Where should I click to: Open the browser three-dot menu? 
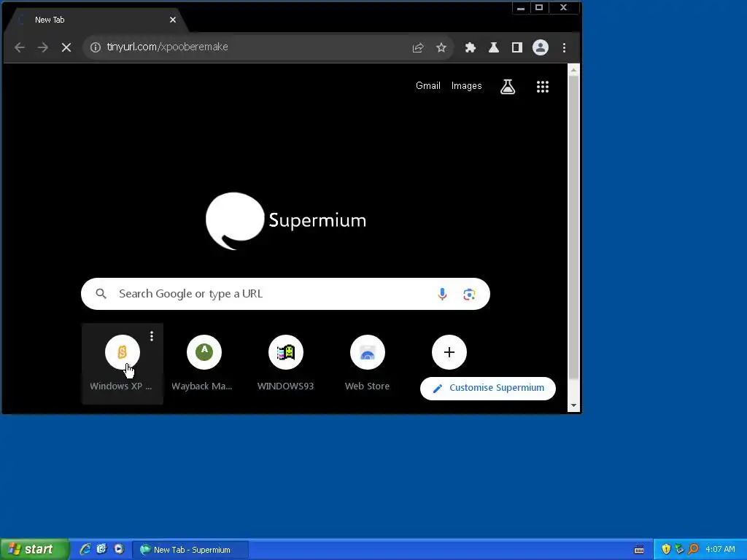564,47
